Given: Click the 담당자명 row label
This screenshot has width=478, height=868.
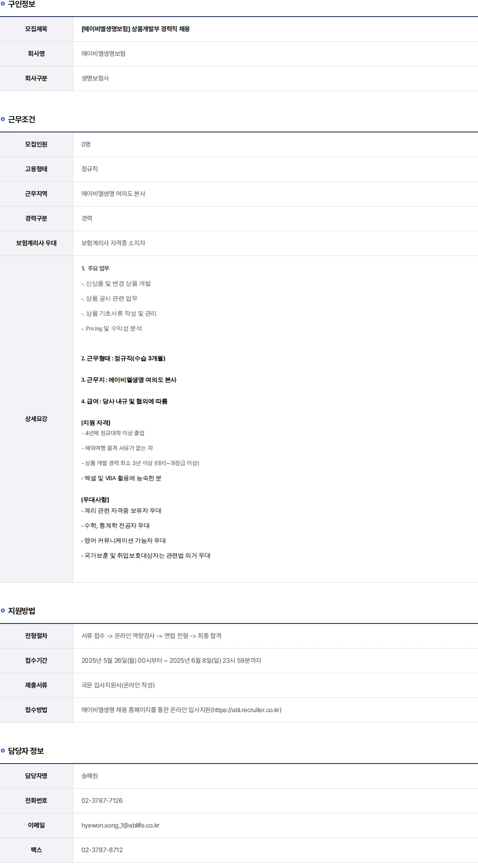Looking at the screenshot, I should (x=36, y=776).
